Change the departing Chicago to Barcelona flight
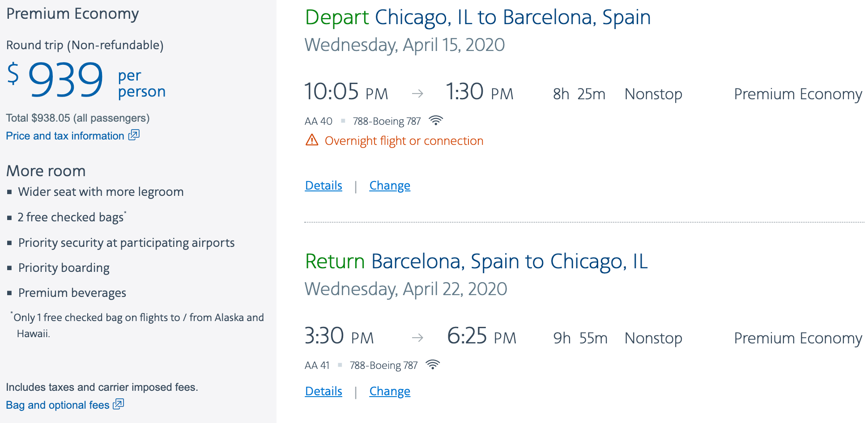 390,185
